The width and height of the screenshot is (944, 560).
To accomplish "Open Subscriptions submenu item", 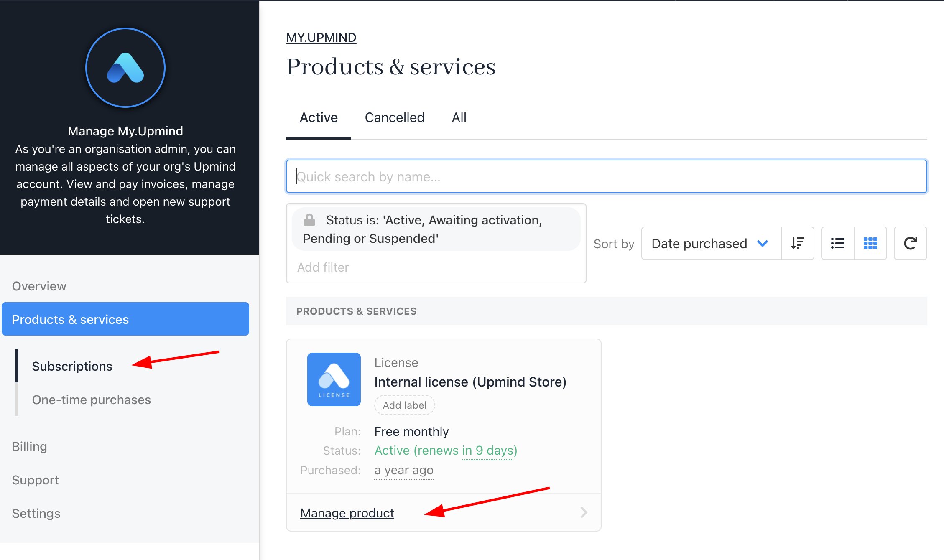I will pyautogui.click(x=72, y=366).
